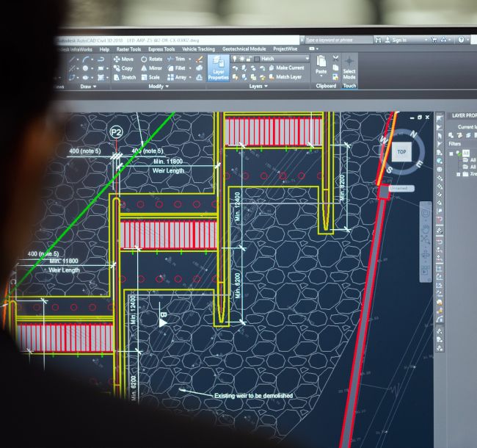Select the Scale tool

click(x=150, y=77)
